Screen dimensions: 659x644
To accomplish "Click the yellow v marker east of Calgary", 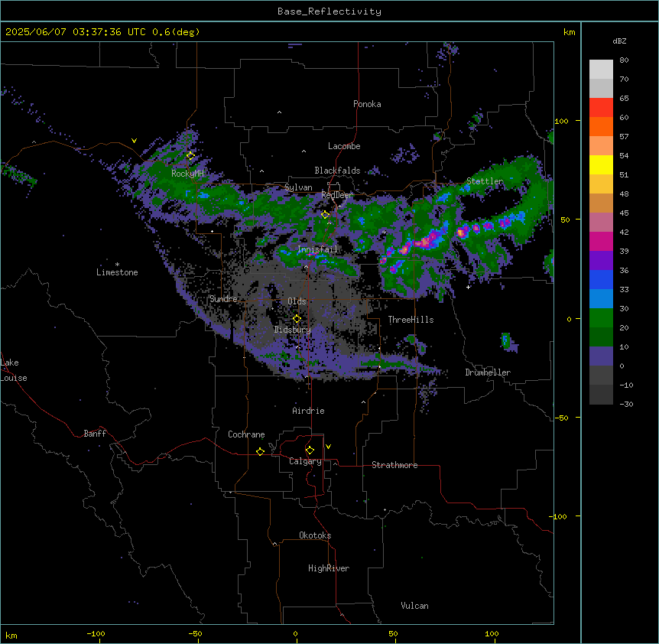I will pos(328,447).
